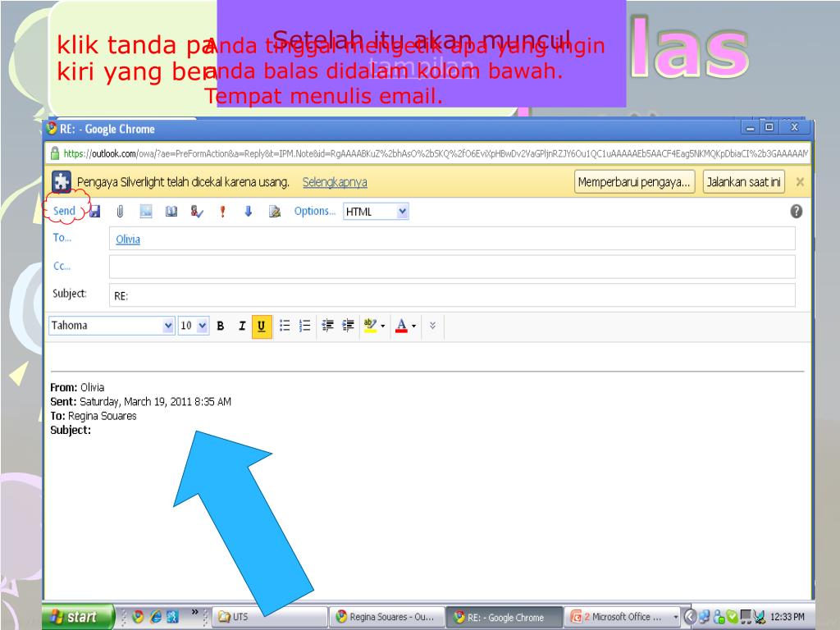
Task: Launch Internet Explorer from the Quick Launch bar
Action: click(x=155, y=617)
